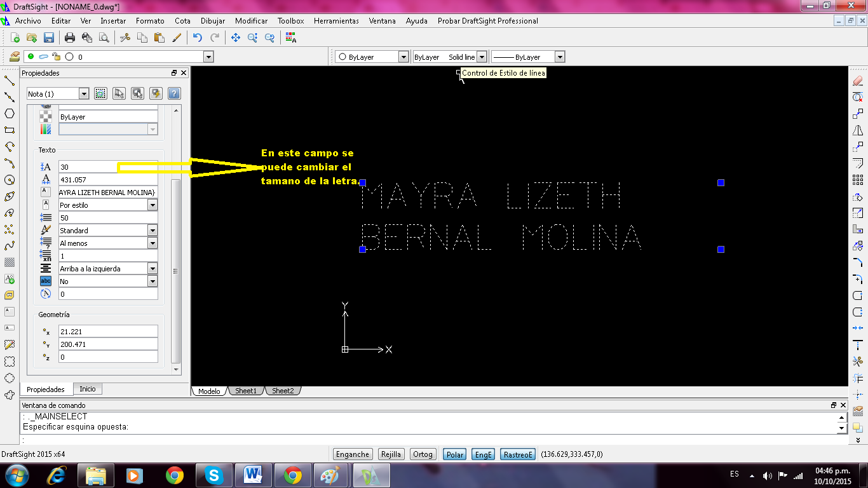This screenshot has height=488, width=868.
Task: Select the Polygon tool in left toolbar
Action: point(10,114)
